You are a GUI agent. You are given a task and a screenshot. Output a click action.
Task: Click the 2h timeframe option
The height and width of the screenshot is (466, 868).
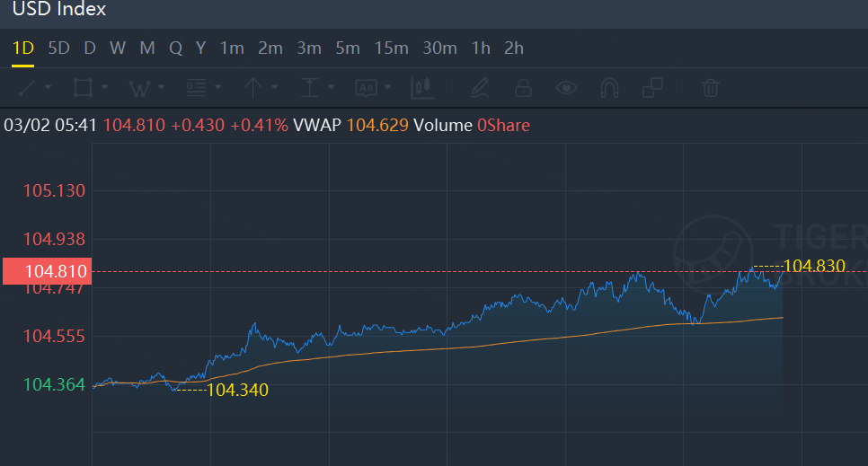coord(513,48)
